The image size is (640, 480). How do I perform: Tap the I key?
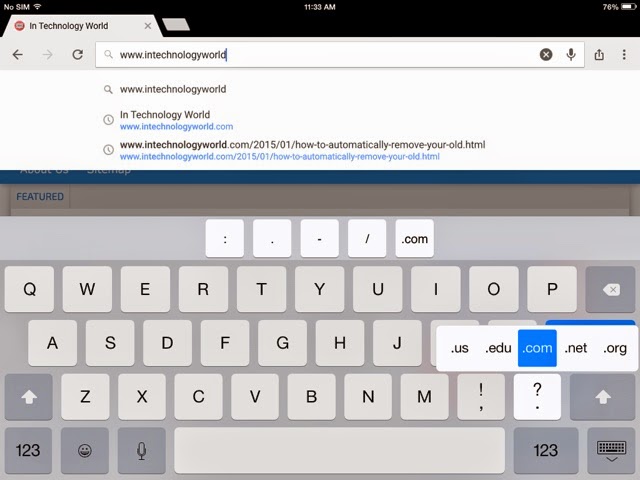[436, 289]
